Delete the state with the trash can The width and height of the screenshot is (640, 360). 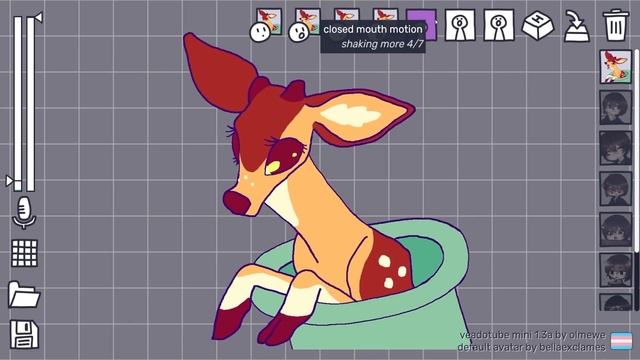pyautogui.click(x=615, y=25)
